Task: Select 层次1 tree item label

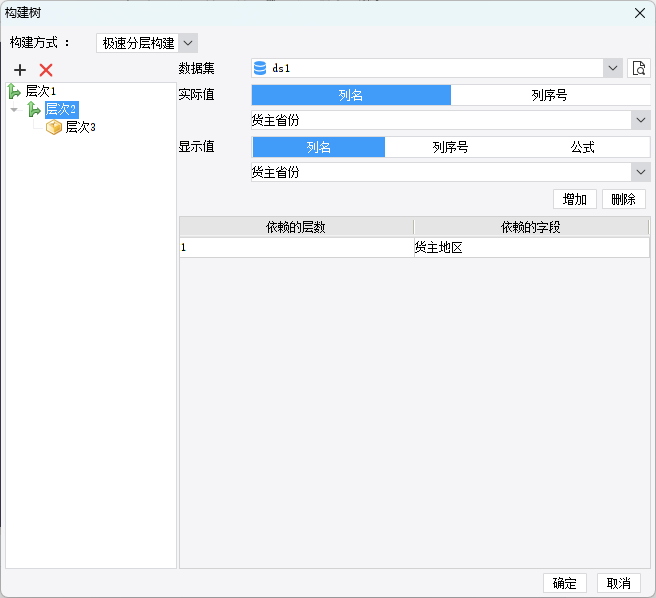Action: point(41,91)
